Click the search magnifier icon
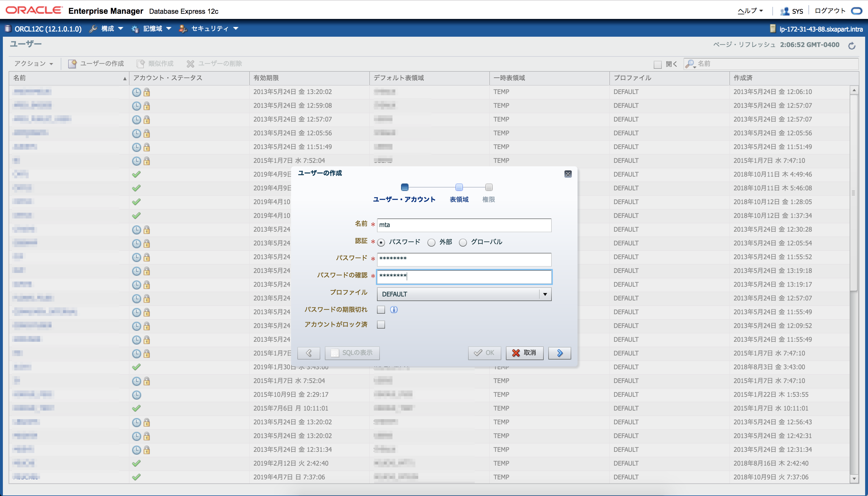Screen dimensions: 868x496 pos(690,64)
